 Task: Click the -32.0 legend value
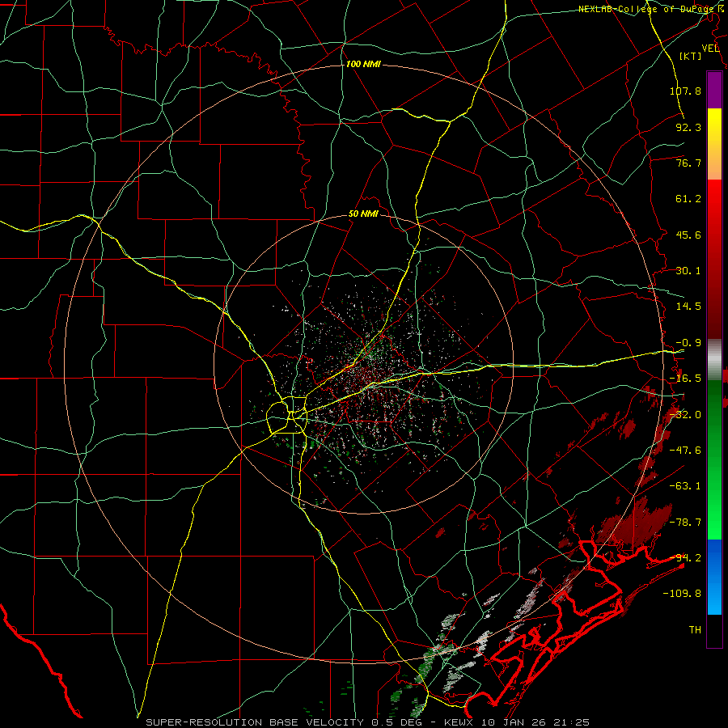coord(685,415)
